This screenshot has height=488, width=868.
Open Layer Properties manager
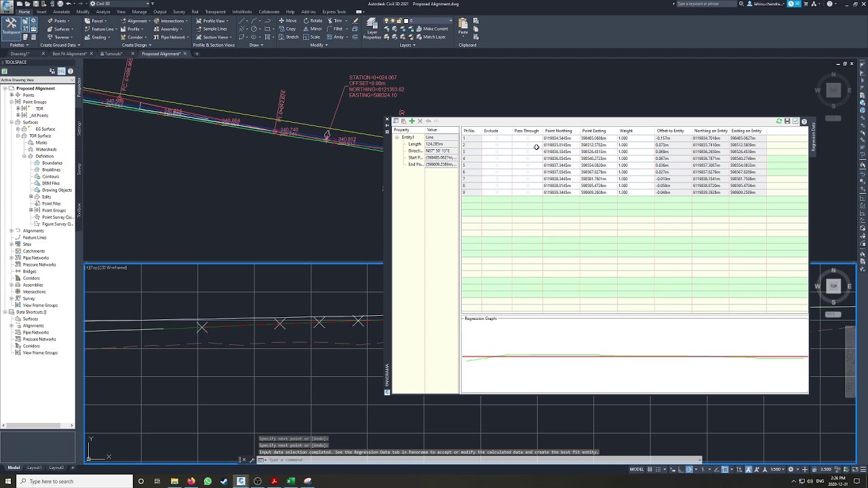click(x=372, y=29)
